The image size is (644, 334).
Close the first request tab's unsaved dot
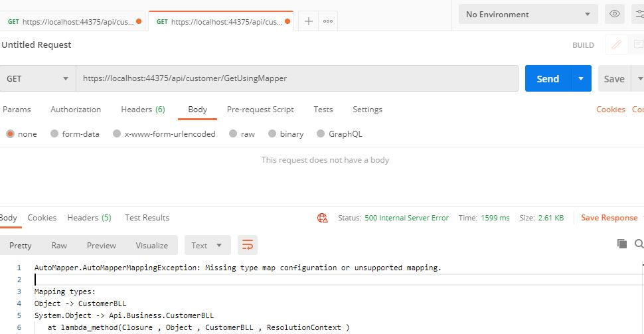139,21
